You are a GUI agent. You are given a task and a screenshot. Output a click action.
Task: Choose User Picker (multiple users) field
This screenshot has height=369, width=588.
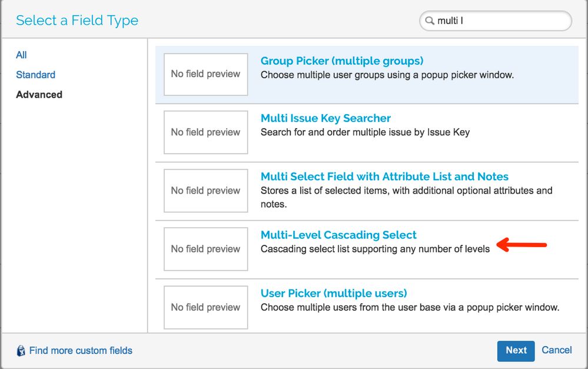tap(334, 293)
